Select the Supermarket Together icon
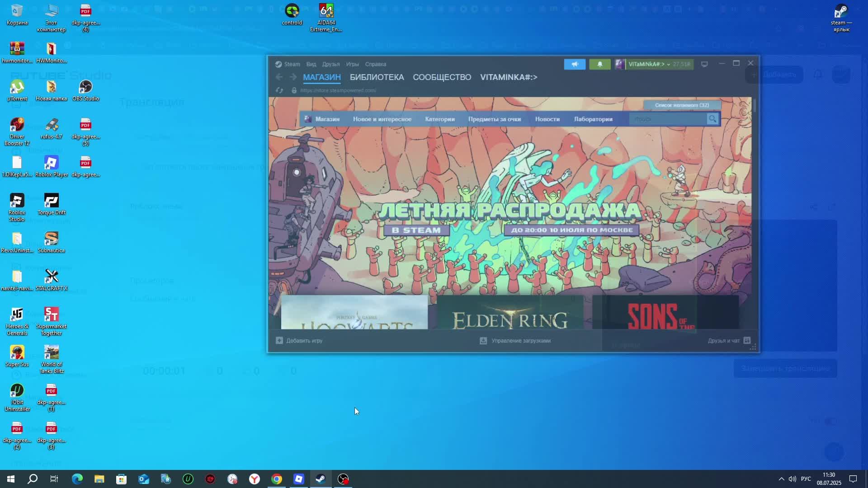Screen dimensions: 868x488 51,321
